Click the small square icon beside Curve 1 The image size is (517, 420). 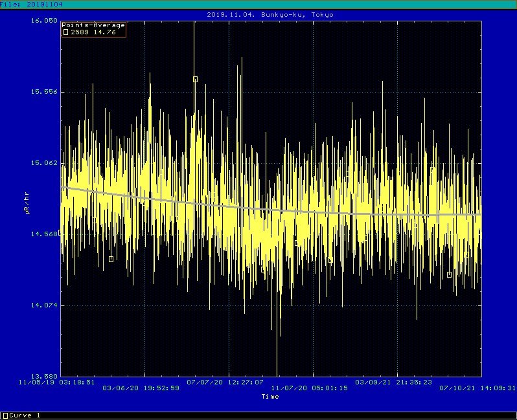click(x=5, y=415)
